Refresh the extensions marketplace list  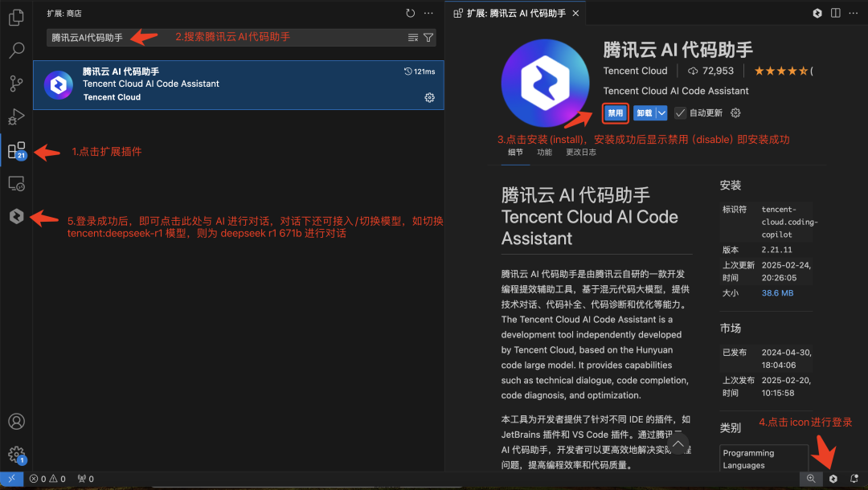[x=410, y=14]
